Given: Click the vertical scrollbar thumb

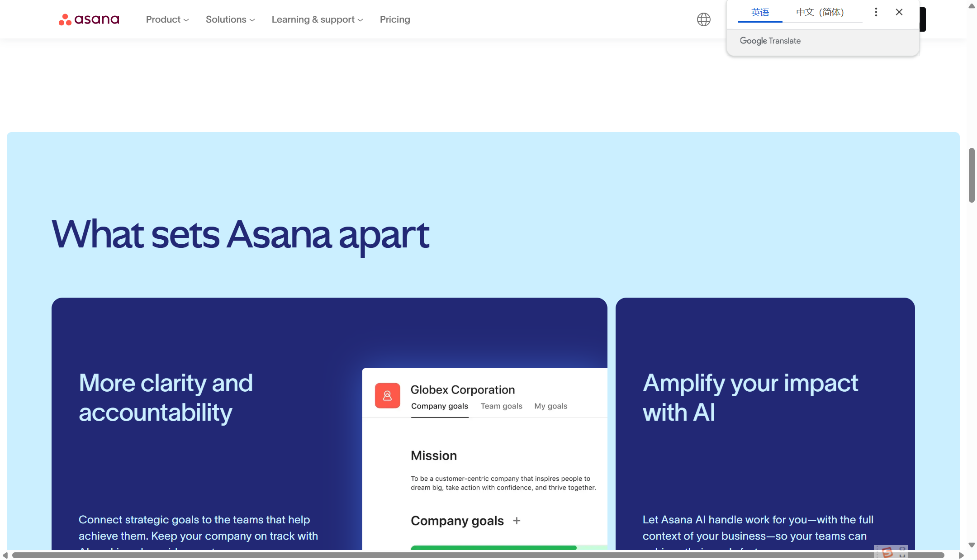Looking at the screenshot, I should [972, 176].
